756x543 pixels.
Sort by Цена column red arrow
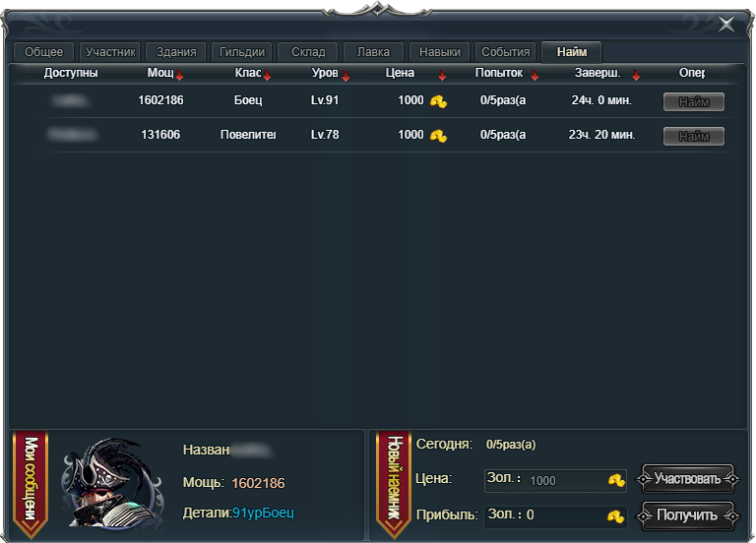point(442,75)
